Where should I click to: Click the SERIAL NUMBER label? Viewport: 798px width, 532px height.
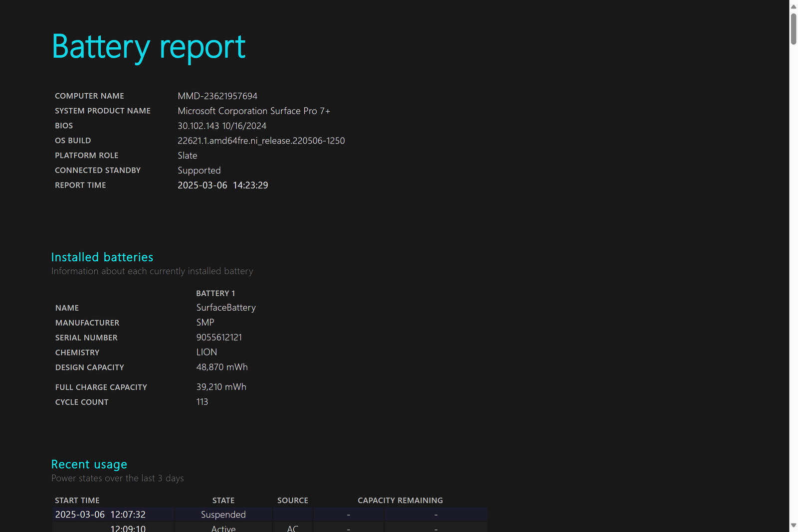click(86, 338)
